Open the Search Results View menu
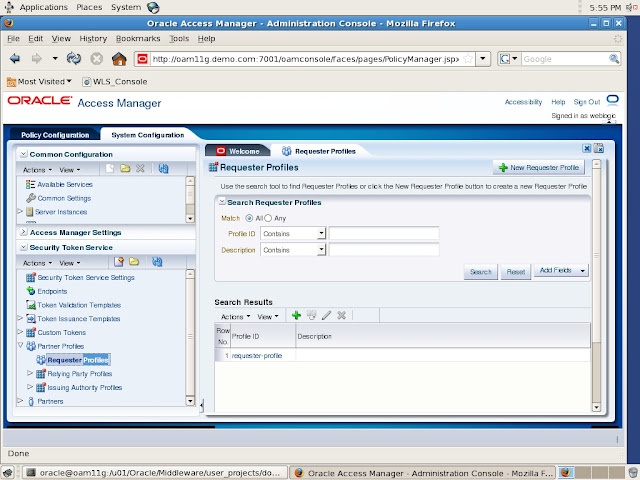The width and height of the screenshot is (640, 480). (268, 317)
